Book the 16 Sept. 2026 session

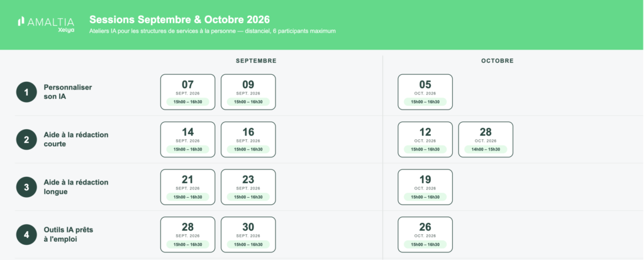point(248,140)
